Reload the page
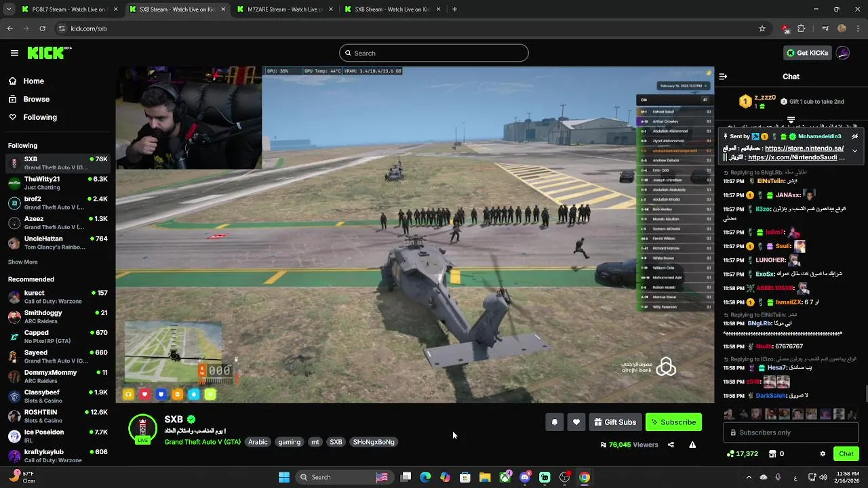Image resolution: width=868 pixels, height=488 pixels. (42, 28)
